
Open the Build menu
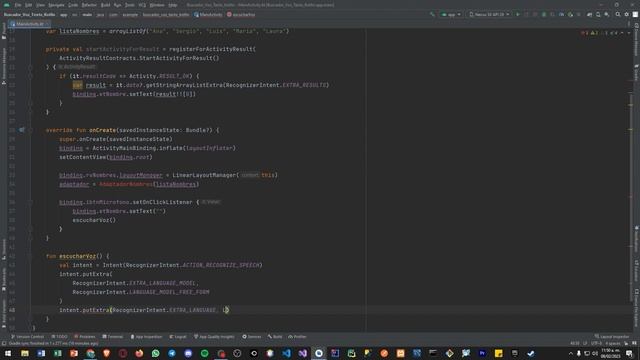pos(106,5)
